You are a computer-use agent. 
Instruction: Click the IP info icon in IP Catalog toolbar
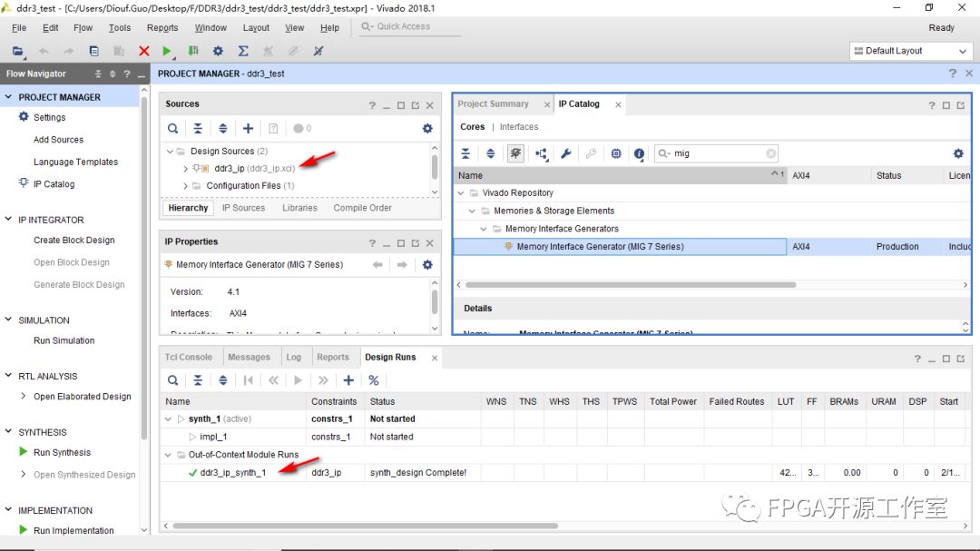(639, 153)
